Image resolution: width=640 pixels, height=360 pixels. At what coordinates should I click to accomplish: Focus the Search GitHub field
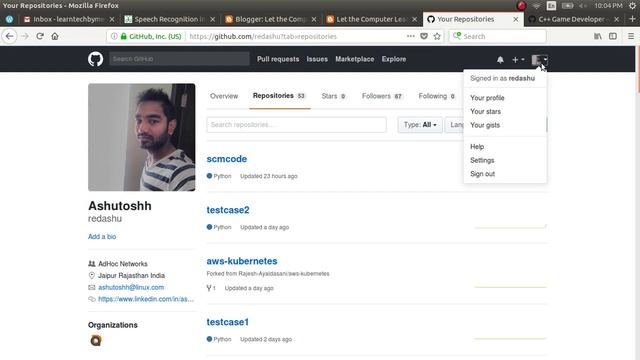[x=179, y=59]
